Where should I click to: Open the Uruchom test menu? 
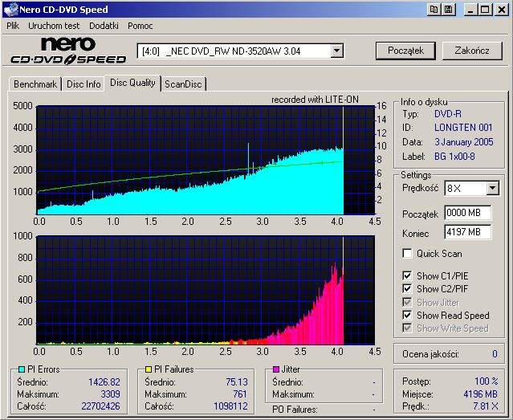pos(54,26)
